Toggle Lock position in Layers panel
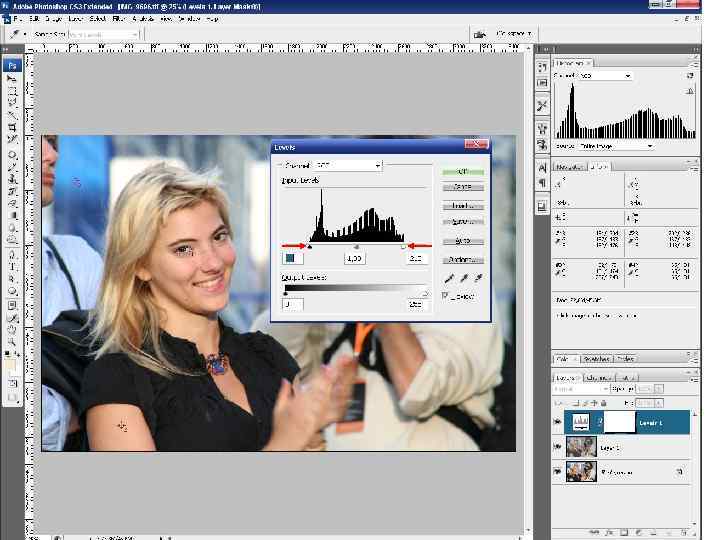This screenshot has height=540, width=720. (x=594, y=403)
